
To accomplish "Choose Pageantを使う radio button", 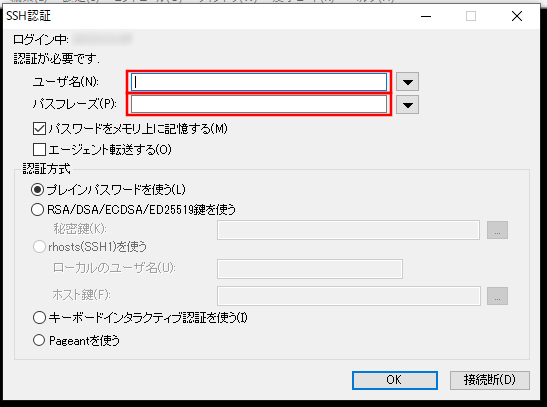I will [39, 340].
